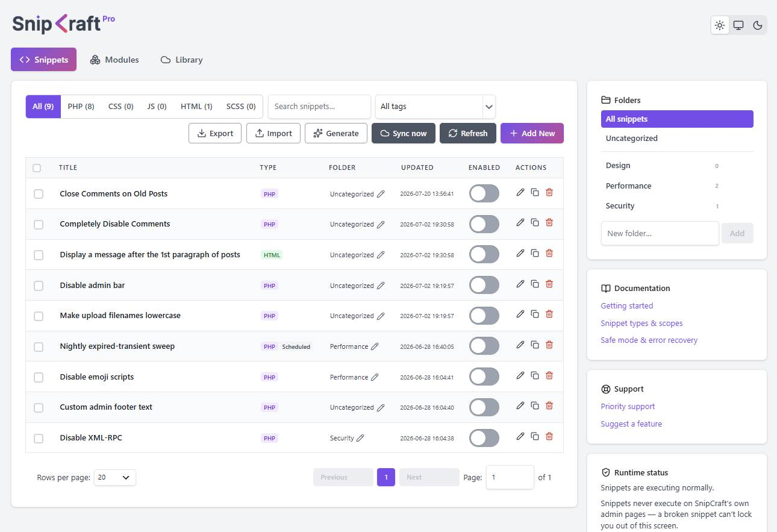The image size is (777, 532).
Task: Edit Close Comments on Old Posts snippet
Action: [x=520, y=192]
